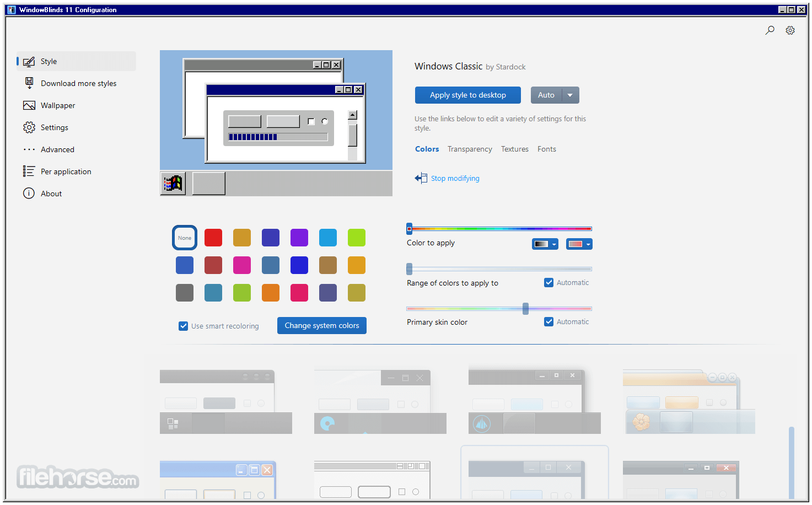The width and height of the screenshot is (812, 505).
Task: Toggle Use smart recoloring checkbox
Action: (x=184, y=326)
